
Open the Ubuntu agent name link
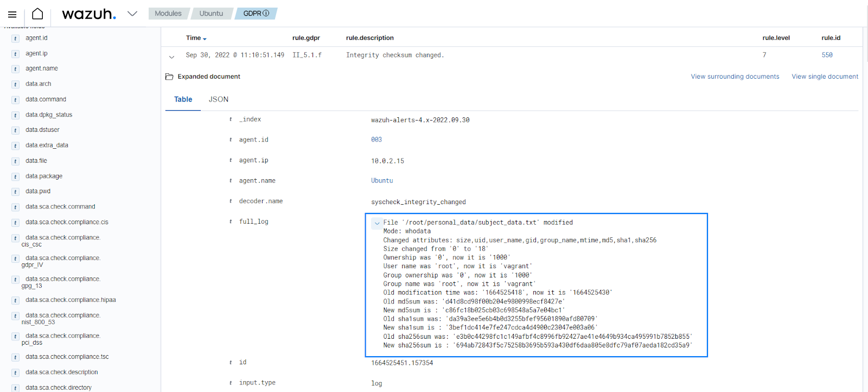tap(382, 181)
